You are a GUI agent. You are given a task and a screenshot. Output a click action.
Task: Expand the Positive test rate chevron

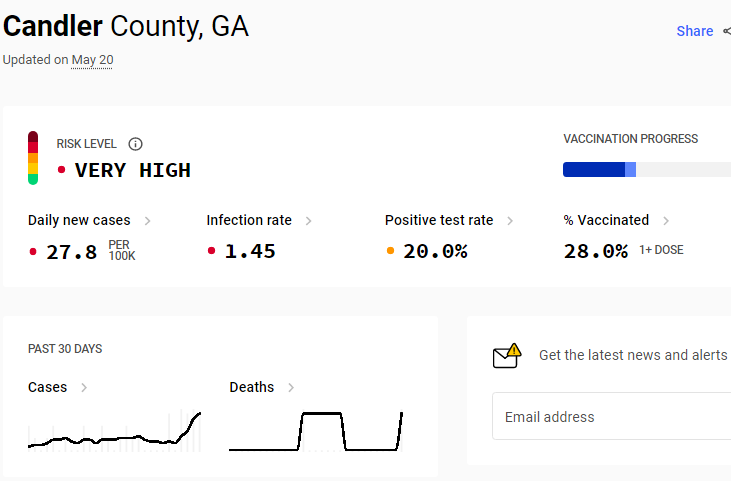point(510,221)
